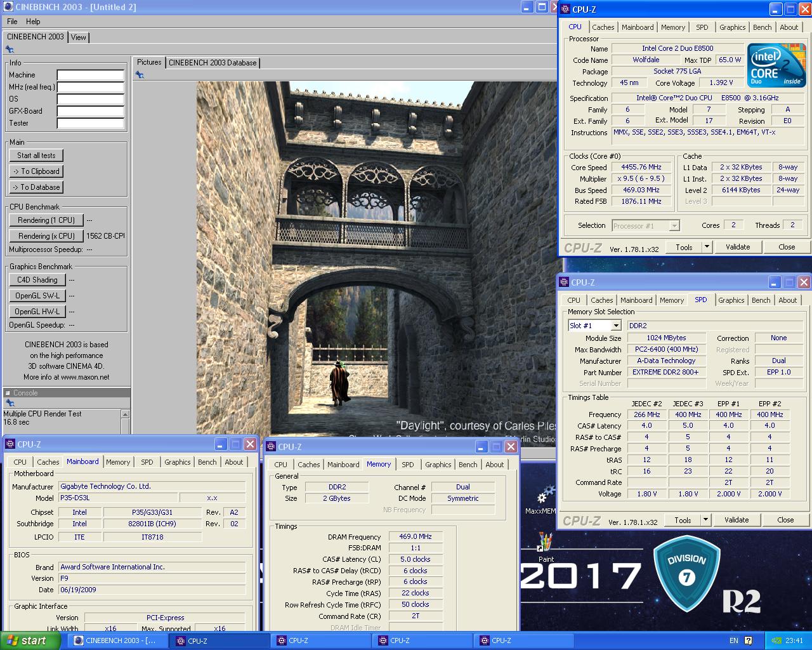This screenshot has width=812, height=650.
Task: Open Processor #1 selection dropdown
Action: (x=646, y=225)
